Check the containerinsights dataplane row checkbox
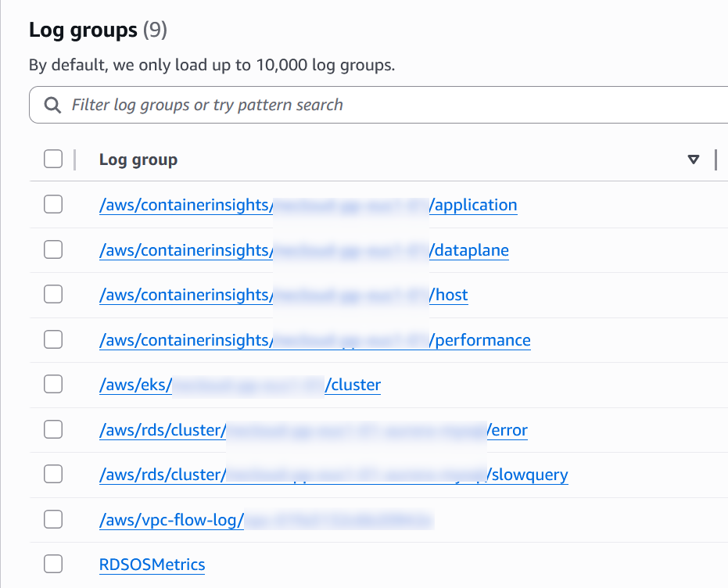Viewport: 728px width, 588px height. click(x=53, y=250)
